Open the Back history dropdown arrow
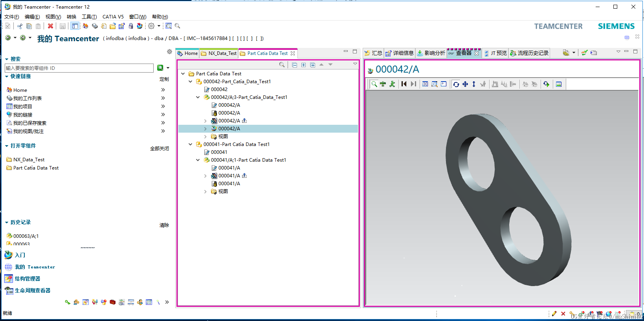This screenshot has width=644, height=321. pos(15,38)
